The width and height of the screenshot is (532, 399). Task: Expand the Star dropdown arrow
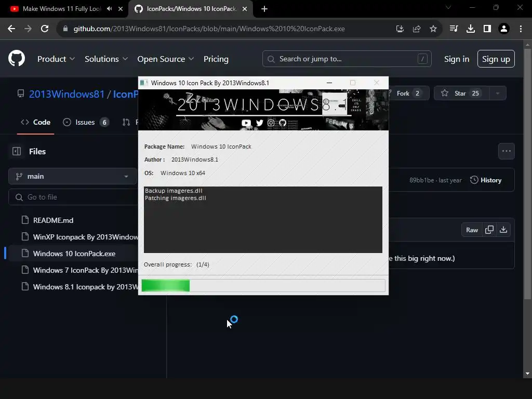point(497,94)
